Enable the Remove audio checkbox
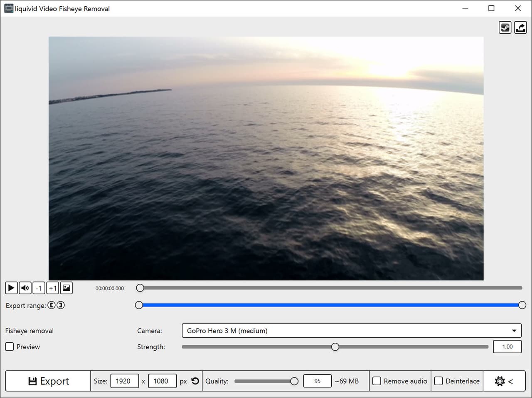 coord(377,381)
